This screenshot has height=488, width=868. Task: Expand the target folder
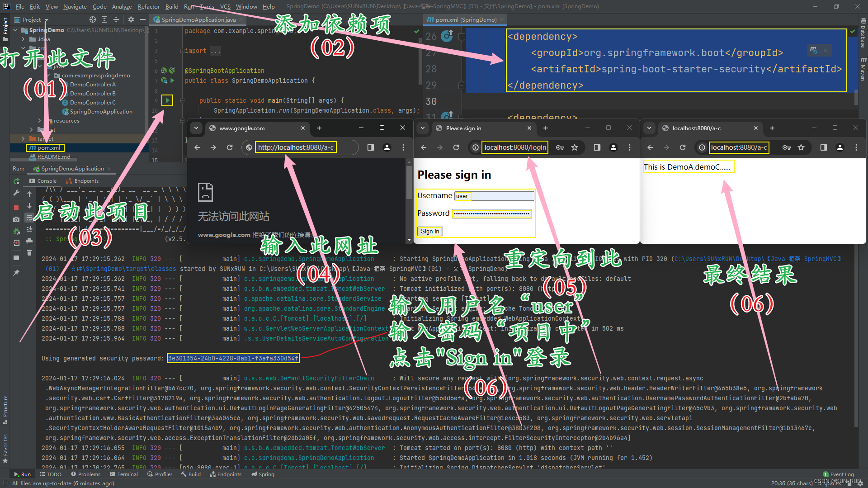pyautogui.click(x=24, y=139)
